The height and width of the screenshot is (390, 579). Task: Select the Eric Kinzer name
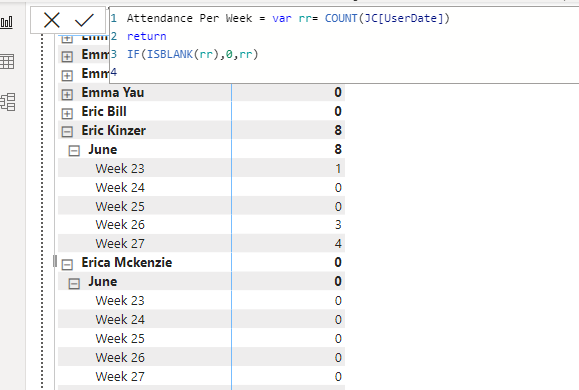[x=113, y=130]
